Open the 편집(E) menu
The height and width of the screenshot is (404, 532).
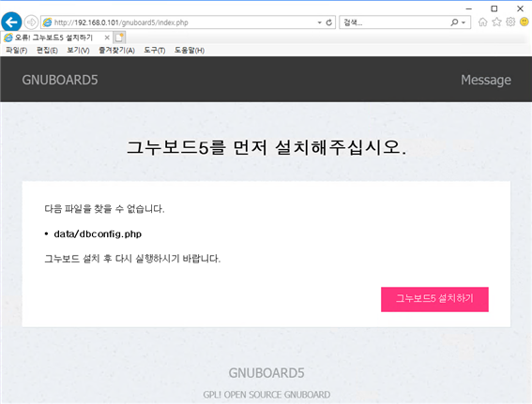pos(47,51)
